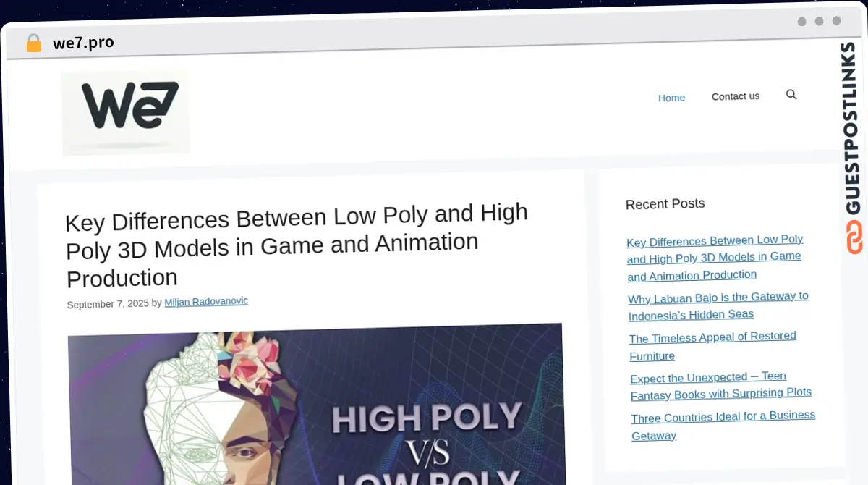Click the High Poly vs Low Poly image
Image resolution: width=868 pixels, height=485 pixels.
click(316, 405)
